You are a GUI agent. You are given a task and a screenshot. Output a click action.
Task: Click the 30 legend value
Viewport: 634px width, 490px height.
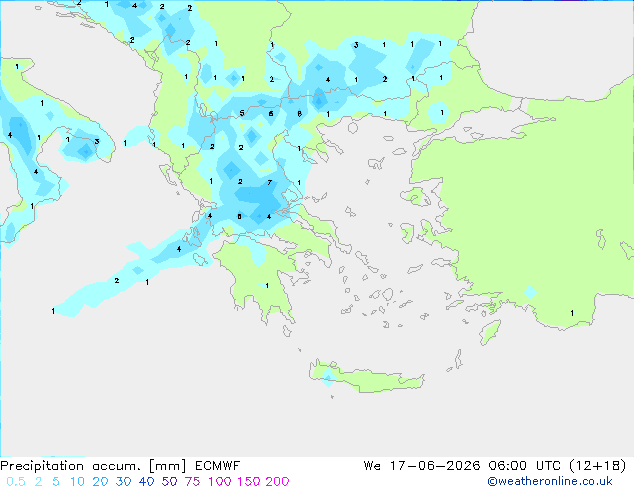click(x=123, y=482)
